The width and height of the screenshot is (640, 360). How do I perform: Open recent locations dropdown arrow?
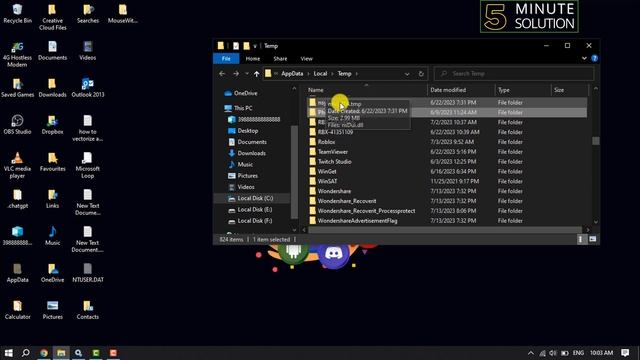(x=247, y=74)
